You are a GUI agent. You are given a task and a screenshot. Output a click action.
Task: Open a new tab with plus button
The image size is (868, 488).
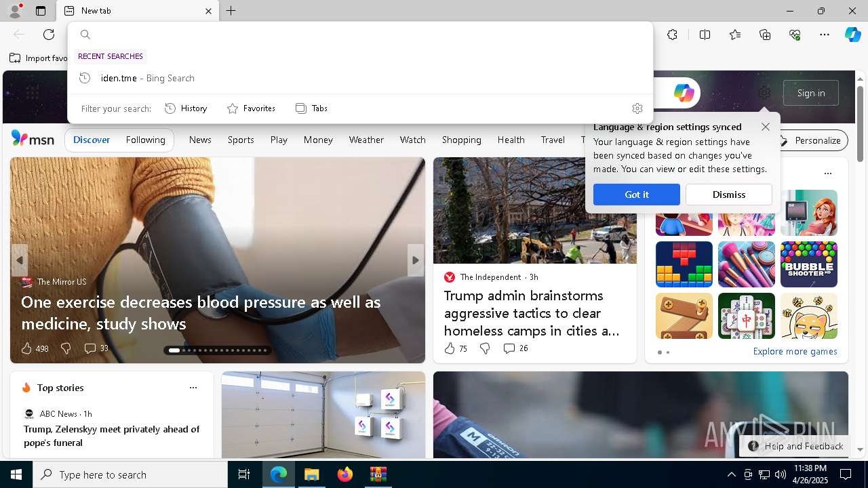(x=231, y=11)
